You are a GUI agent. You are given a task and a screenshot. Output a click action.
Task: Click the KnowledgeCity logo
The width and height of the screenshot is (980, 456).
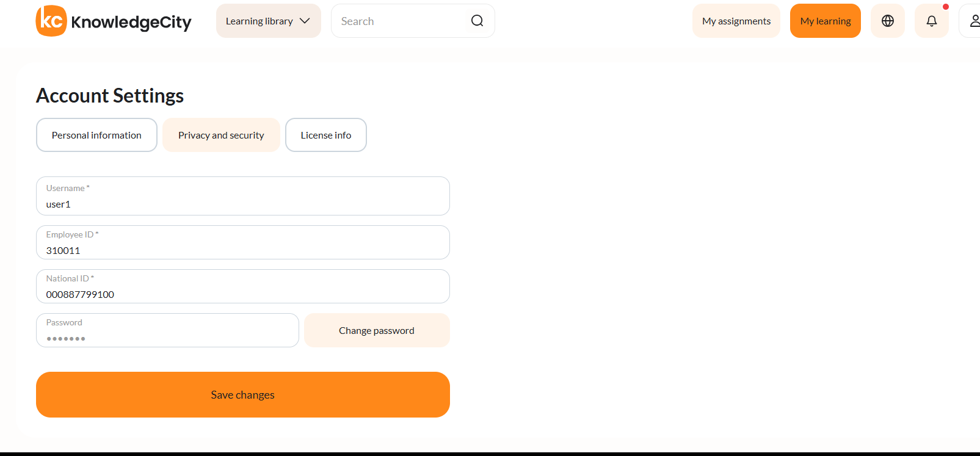coord(114,21)
